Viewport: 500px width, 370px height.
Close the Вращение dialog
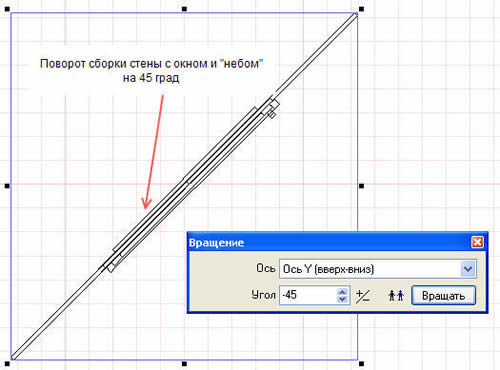point(477,242)
